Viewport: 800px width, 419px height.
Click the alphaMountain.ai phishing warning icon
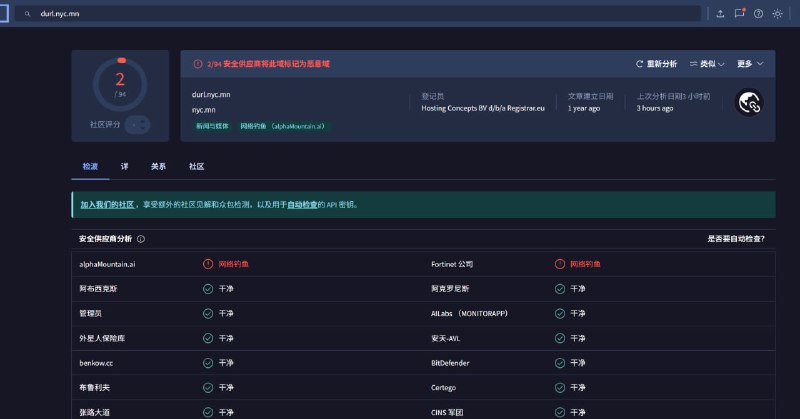(208, 264)
